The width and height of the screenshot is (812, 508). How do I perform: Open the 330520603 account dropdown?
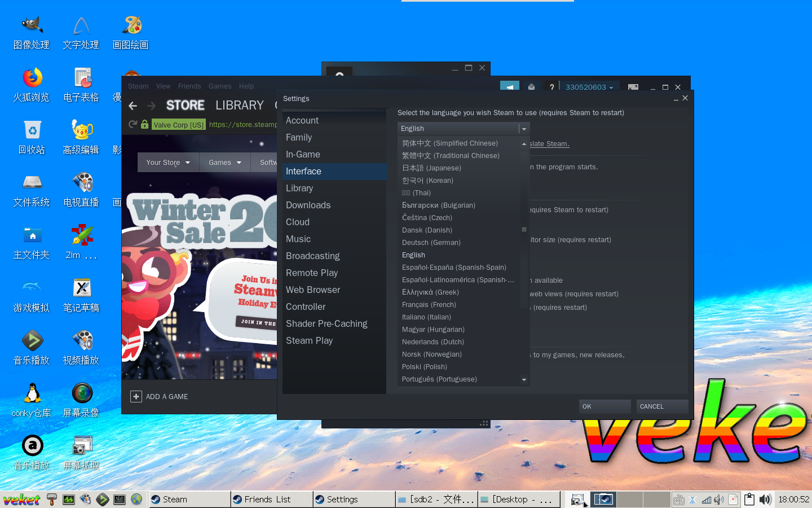[x=589, y=87]
